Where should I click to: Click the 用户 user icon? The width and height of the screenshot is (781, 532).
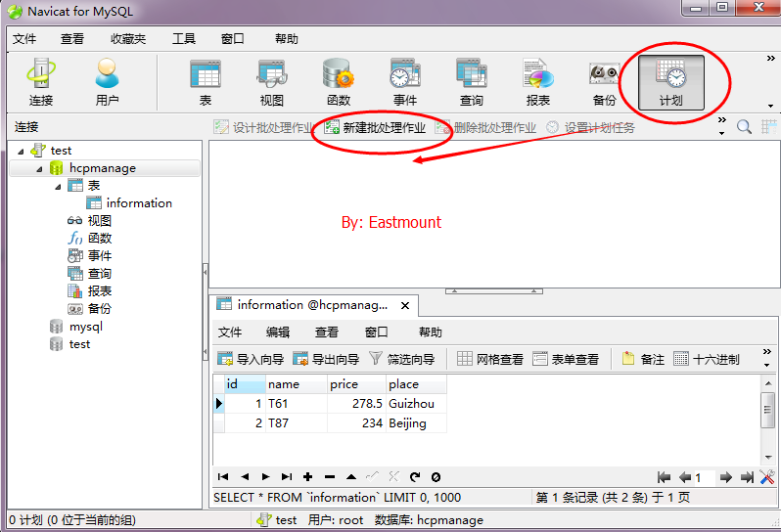[107, 82]
